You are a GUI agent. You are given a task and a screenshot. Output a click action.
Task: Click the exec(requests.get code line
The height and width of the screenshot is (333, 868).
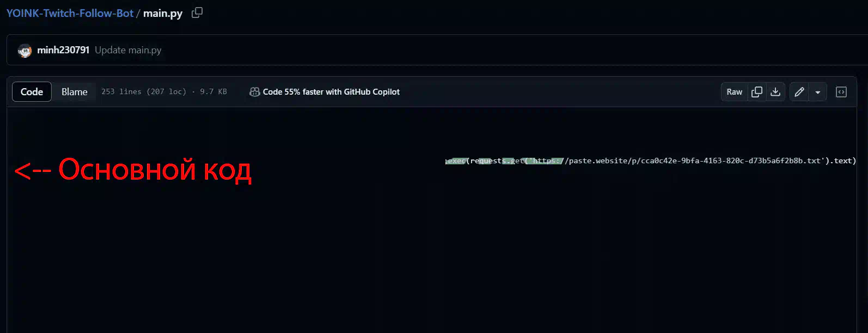pos(651,161)
